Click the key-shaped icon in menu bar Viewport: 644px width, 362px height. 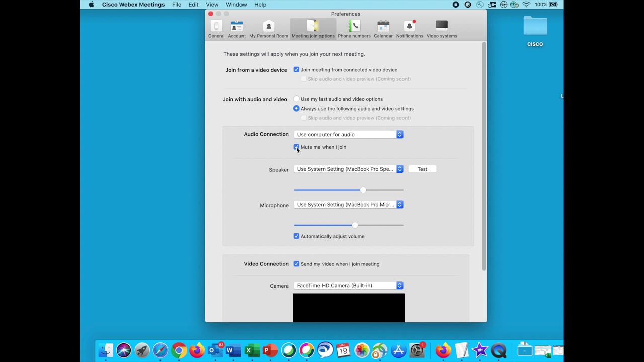point(480,5)
